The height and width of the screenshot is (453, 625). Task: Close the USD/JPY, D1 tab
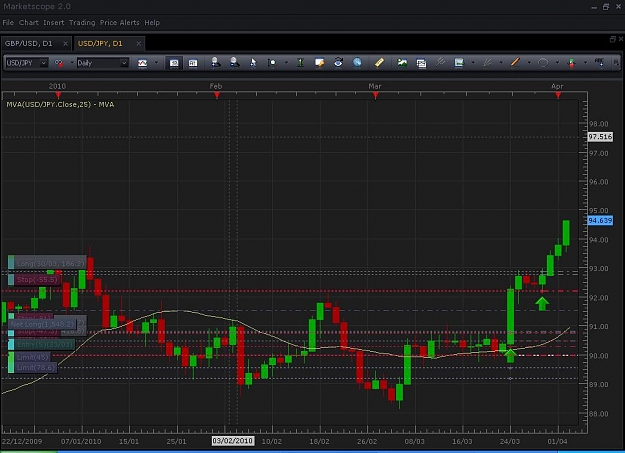coord(138,43)
